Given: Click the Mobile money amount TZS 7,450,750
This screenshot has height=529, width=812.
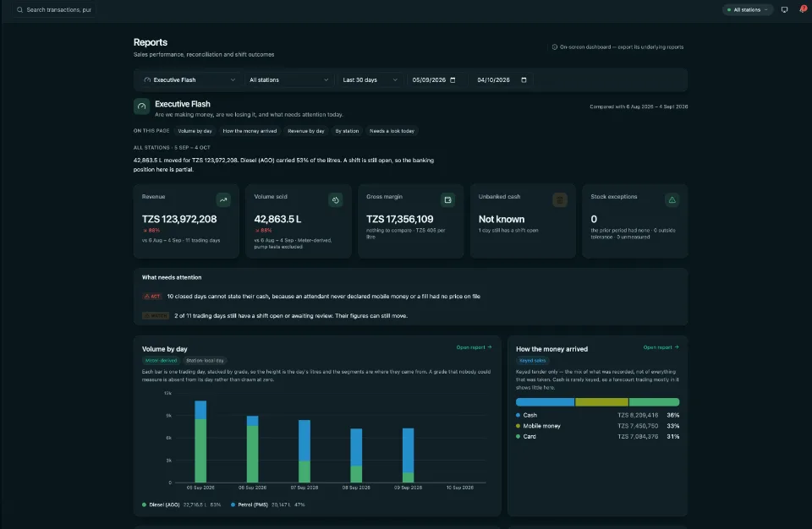Looking at the screenshot, I should click(638, 426).
